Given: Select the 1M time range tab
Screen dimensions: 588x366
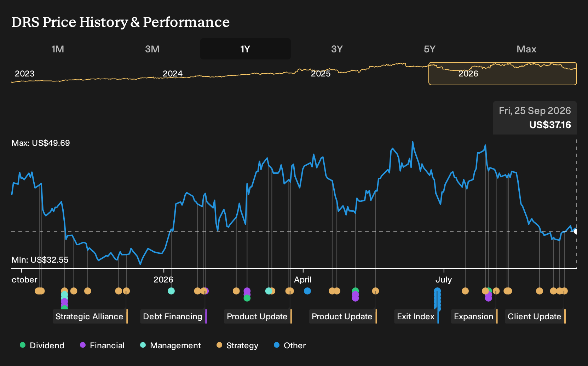Looking at the screenshot, I should click(58, 49).
